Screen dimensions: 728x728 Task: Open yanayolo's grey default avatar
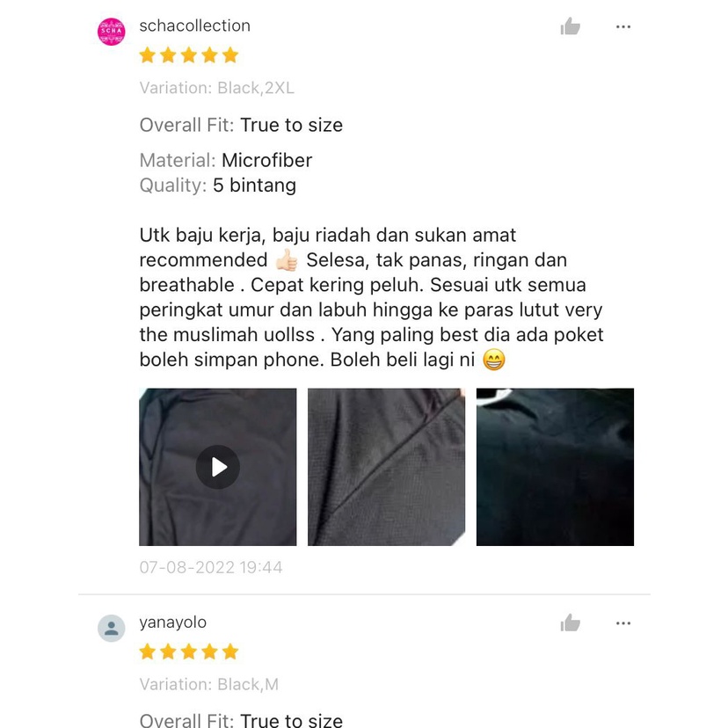point(112,628)
